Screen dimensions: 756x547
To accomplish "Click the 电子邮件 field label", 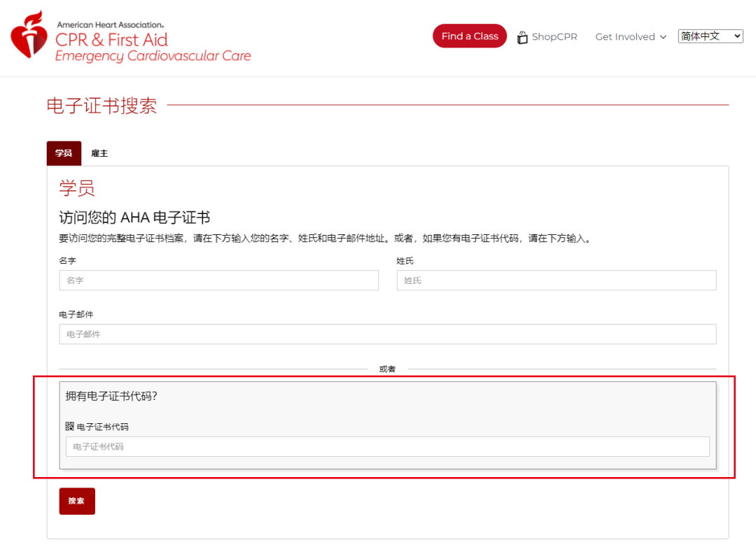I will pos(76,315).
